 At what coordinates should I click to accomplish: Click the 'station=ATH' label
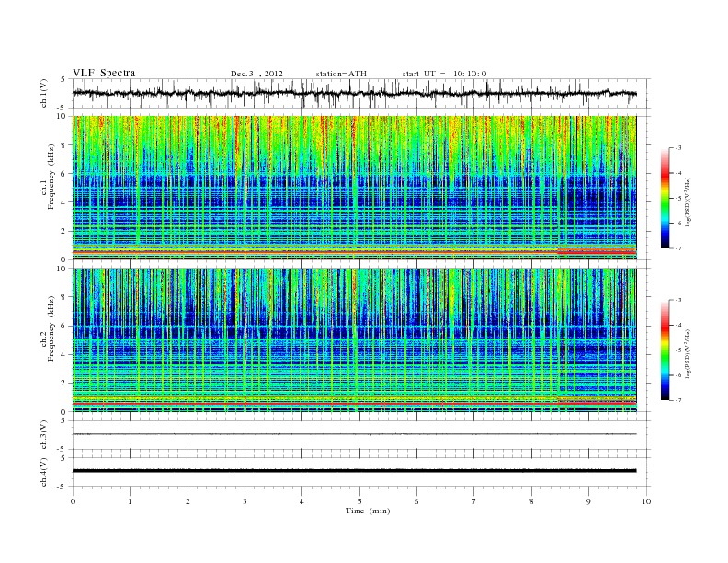point(341,74)
